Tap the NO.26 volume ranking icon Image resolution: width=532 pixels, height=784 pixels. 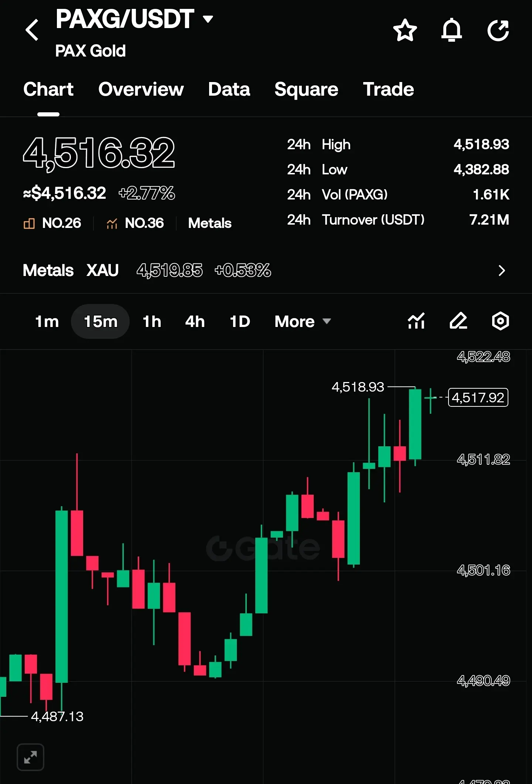coord(29,223)
